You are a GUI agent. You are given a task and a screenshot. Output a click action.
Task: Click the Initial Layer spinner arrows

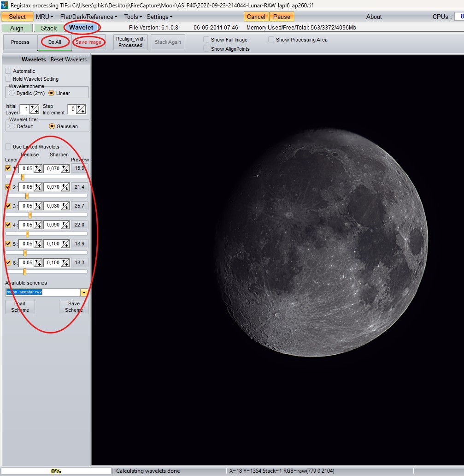tap(34, 109)
